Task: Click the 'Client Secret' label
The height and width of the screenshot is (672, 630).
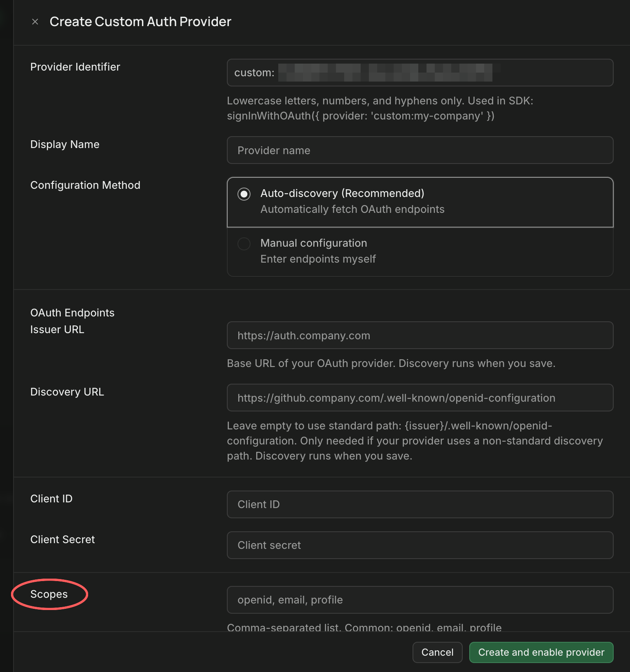Action: pos(62,539)
